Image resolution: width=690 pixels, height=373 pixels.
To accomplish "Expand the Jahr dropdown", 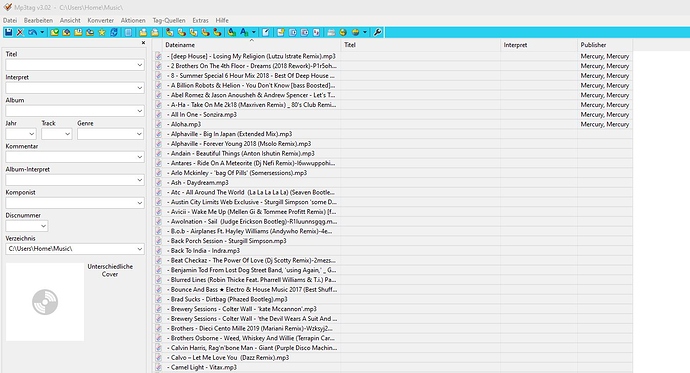I will tap(32, 134).
